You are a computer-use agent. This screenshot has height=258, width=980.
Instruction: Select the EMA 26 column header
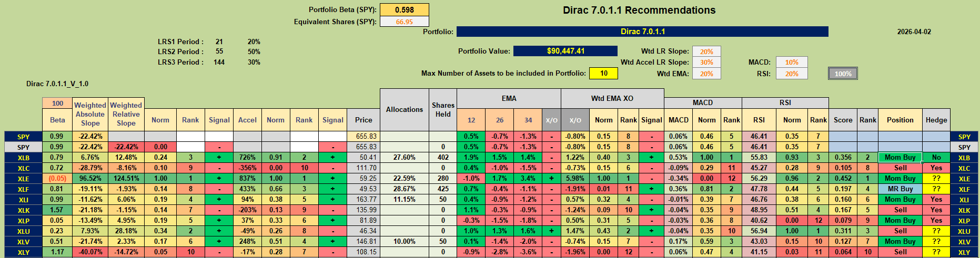click(499, 120)
